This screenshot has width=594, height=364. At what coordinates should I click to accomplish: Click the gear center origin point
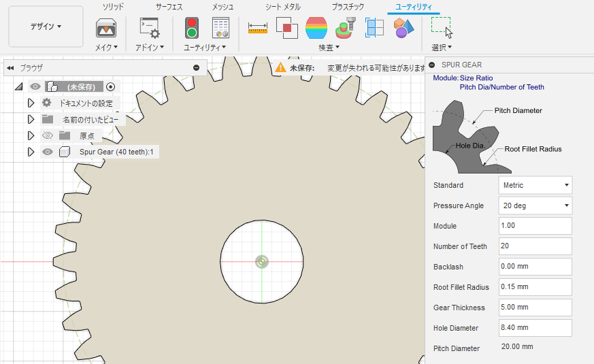262,262
